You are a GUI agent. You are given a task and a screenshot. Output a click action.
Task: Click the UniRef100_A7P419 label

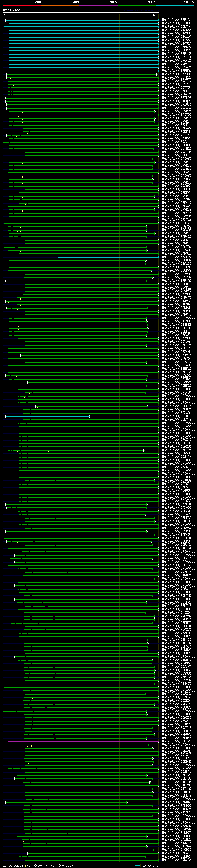coord(176,172)
